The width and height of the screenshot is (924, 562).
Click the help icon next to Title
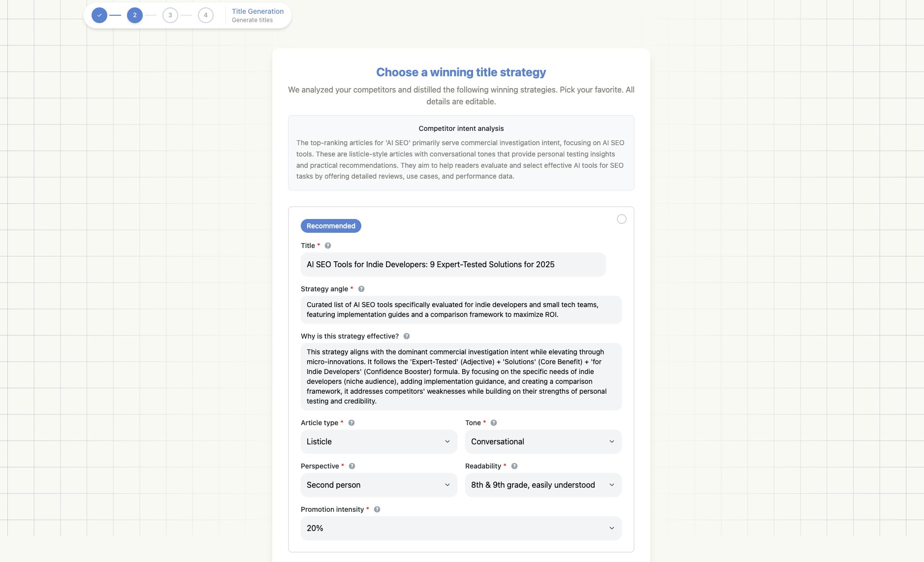[x=328, y=246]
